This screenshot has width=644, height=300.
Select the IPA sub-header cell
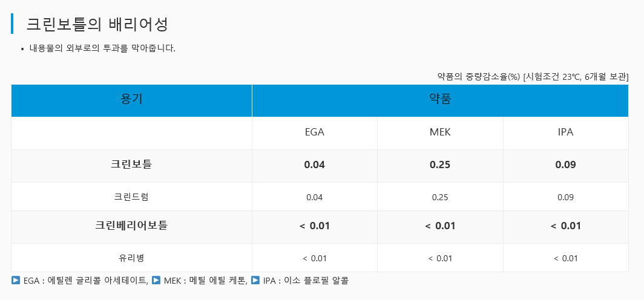pos(565,133)
